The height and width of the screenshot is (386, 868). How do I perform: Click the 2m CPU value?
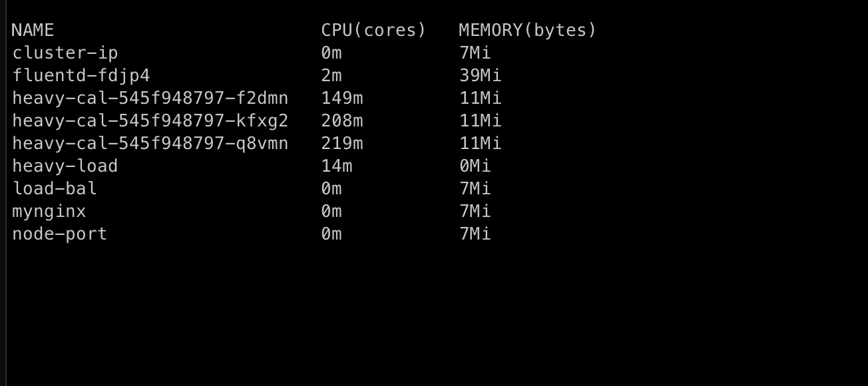(x=331, y=76)
